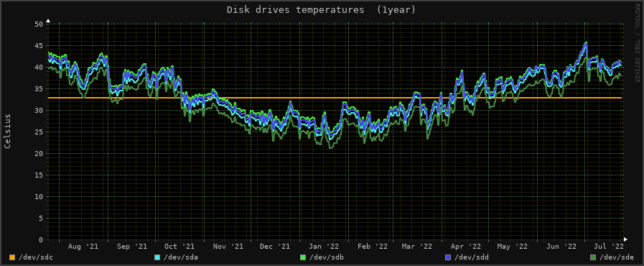
Task: Click the RRDTOOL / TOBI OETIKER watermark
Action: click(x=638, y=42)
